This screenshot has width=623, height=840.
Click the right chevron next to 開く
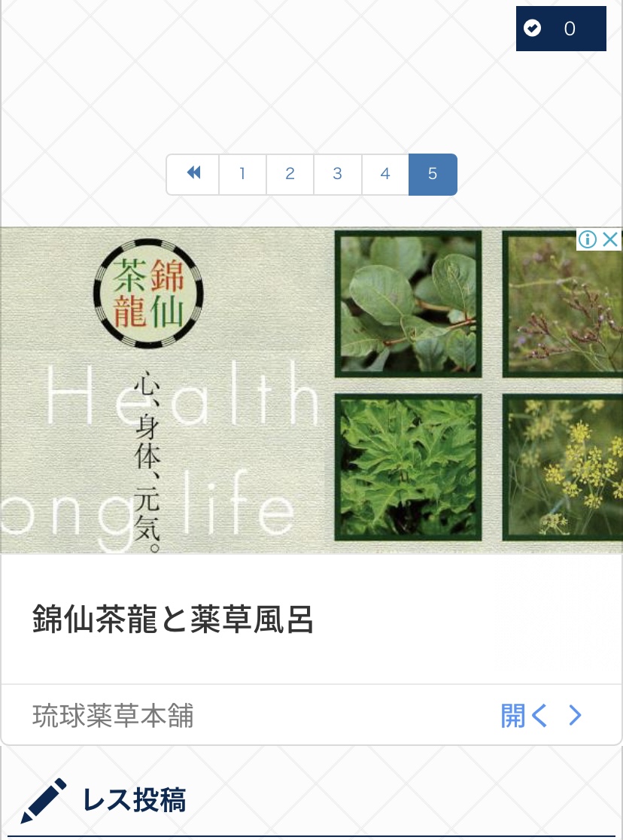click(x=576, y=715)
